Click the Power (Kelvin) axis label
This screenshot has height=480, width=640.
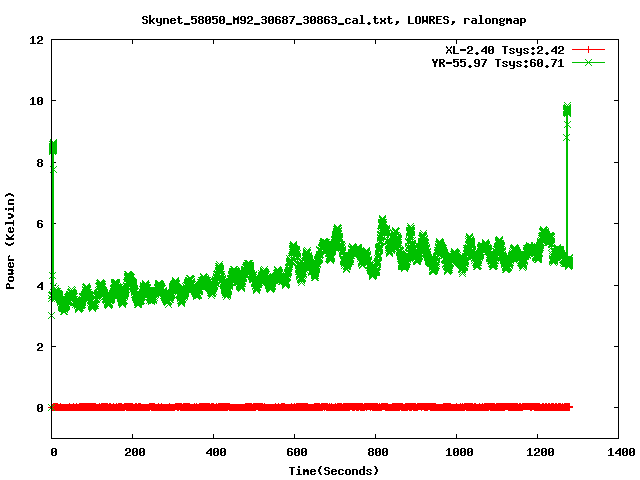pyautogui.click(x=10, y=241)
